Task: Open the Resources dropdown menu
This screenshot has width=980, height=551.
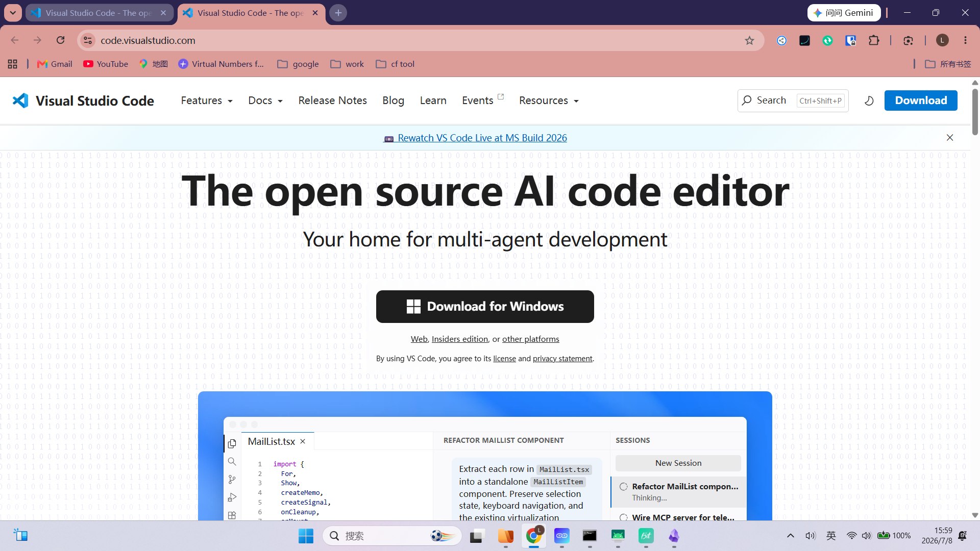Action: [x=549, y=101]
